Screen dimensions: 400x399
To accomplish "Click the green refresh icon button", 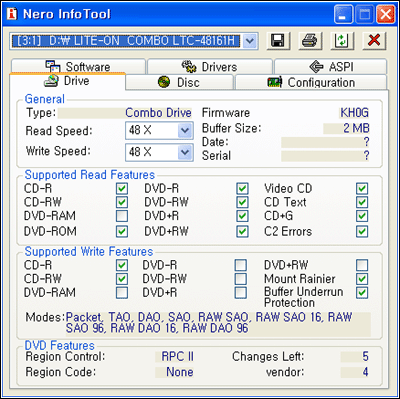I will click(342, 41).
